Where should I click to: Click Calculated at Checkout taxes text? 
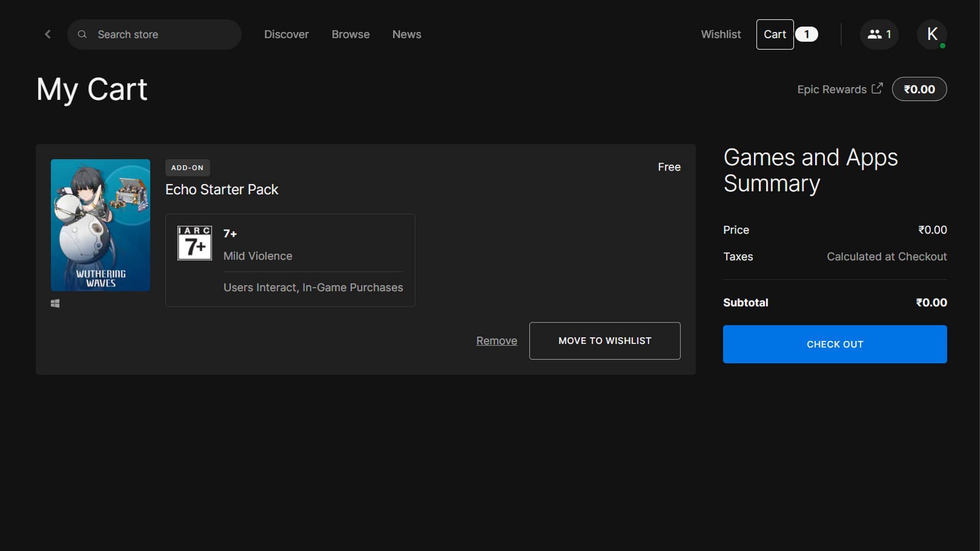point(887,257)
